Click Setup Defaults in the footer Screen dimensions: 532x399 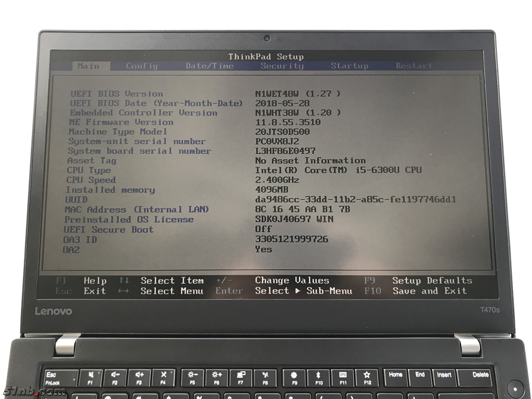(x=432, y=281)
